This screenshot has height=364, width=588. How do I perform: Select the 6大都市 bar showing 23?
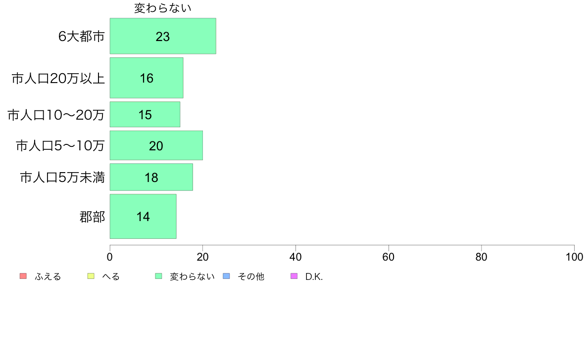[x=163, y=36]
